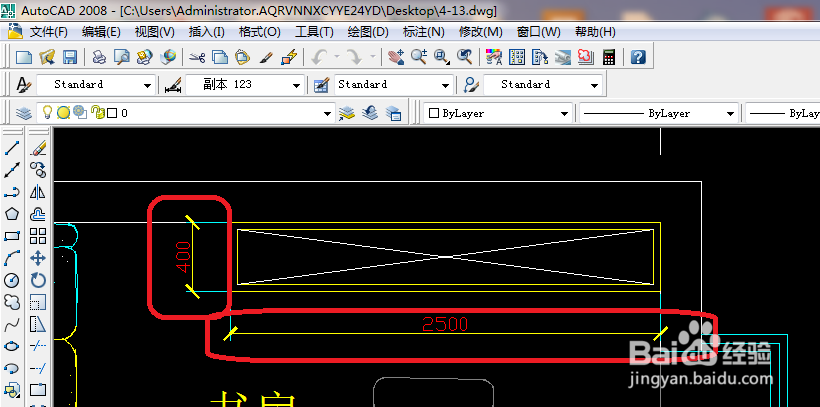This screenshot has height=407, width=820.
Task: Activate Zoom Realtime magnifier icon
Action: coord(419,57)
